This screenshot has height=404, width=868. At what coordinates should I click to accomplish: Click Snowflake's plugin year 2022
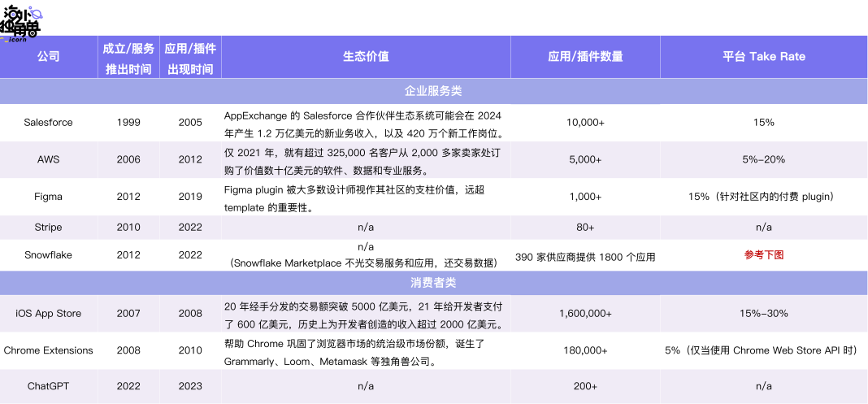point(190,255)
